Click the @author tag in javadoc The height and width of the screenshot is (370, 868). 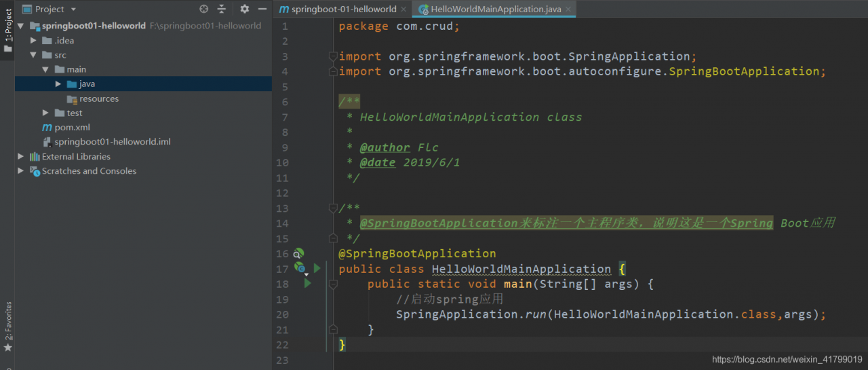[385, 147]
